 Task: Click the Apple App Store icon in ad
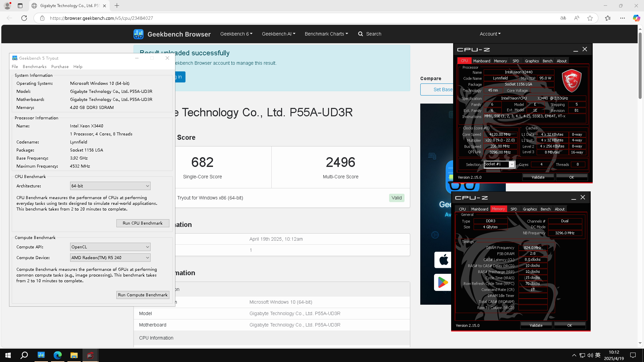[443, 260]
